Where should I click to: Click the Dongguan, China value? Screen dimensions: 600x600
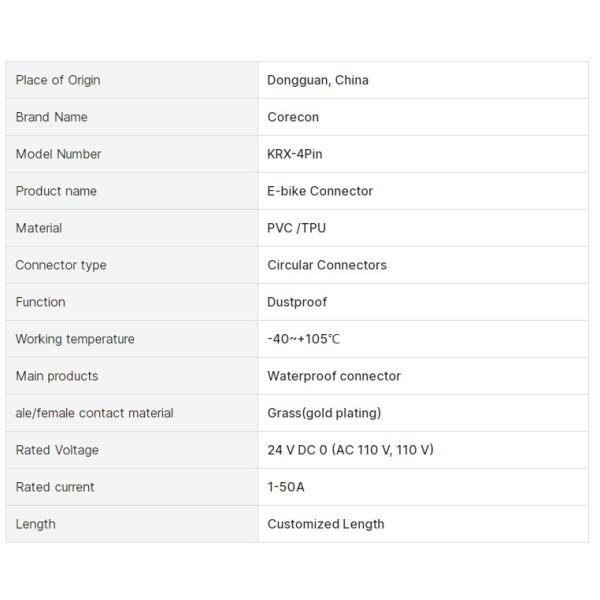[x=318, y=80]
